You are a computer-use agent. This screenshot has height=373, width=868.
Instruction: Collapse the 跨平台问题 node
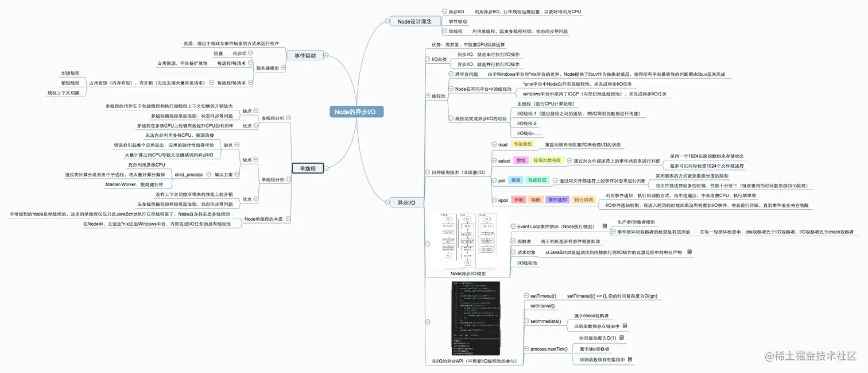[451, 74]
